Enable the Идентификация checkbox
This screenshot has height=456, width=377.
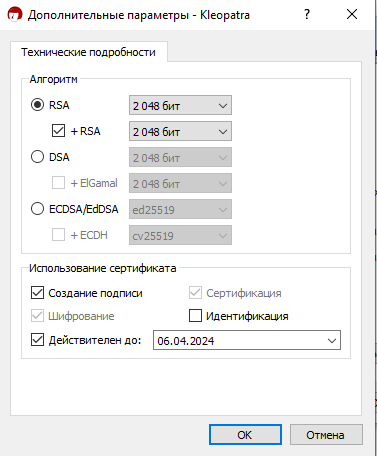[x=195, y=315]
